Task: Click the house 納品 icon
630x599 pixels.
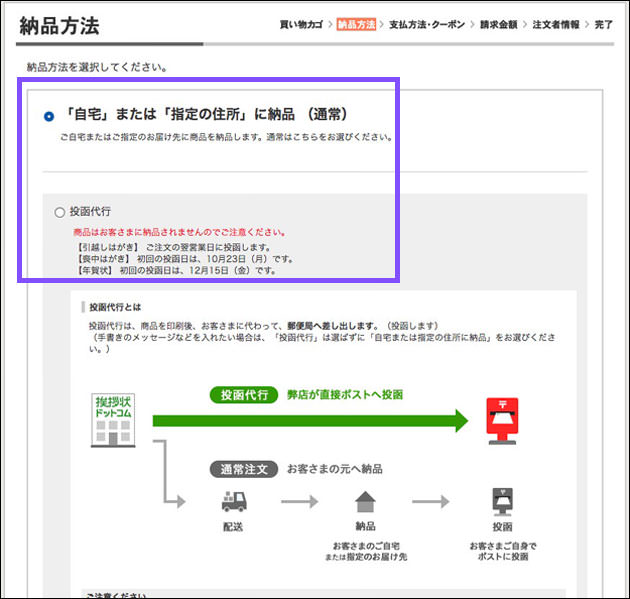Action: tap(365, 501)
